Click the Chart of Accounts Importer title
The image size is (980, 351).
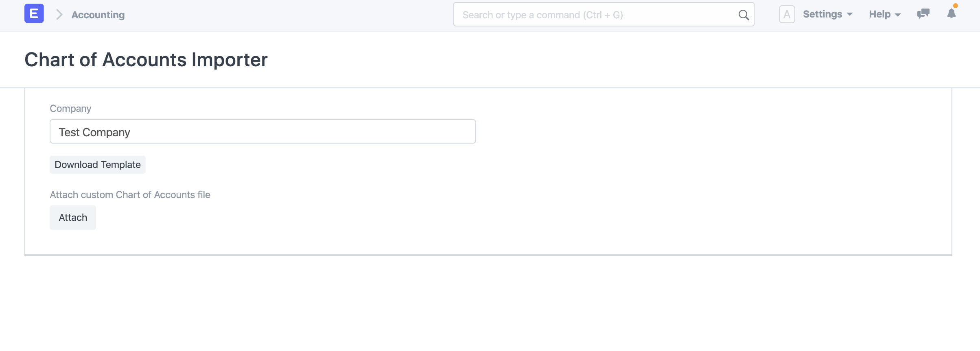click(146, 60)
